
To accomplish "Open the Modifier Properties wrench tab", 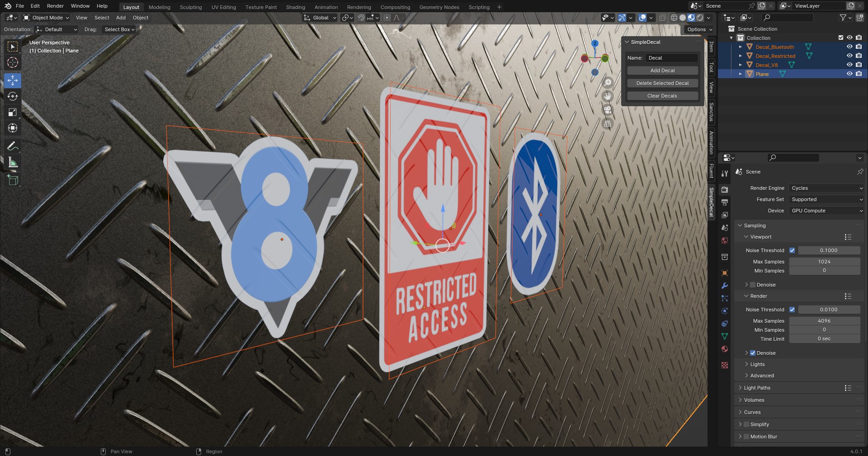I will coord(724,286).
